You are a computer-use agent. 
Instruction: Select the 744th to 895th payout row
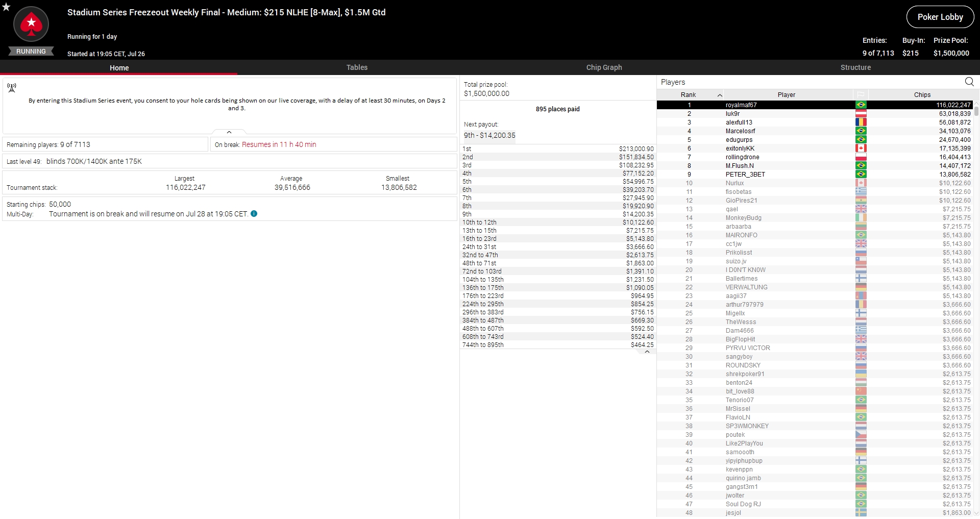click(x=558, y=345)
